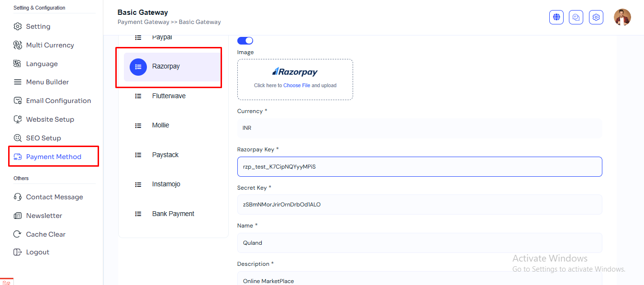Click the gear settings icon in header

tap(596, 17)
